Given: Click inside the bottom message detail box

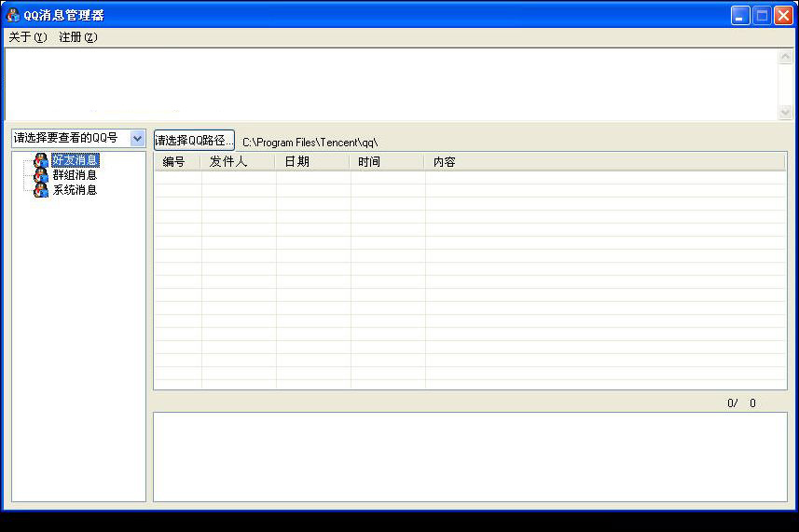Looking at the screenshot, I should coord(470,457).
